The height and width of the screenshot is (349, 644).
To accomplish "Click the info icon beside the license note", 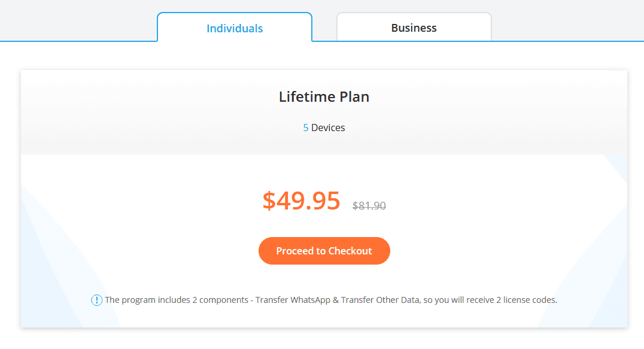I will tap(96, 301).
